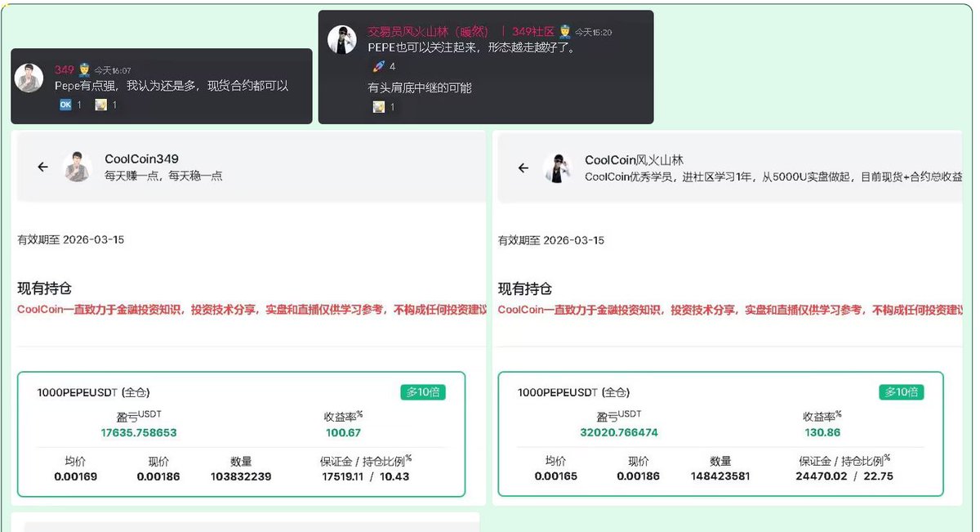Click the 多10倍 badge on CoolCoin349's position
The height and width of the screenshot is (532, 980).
tap(423, 391)
